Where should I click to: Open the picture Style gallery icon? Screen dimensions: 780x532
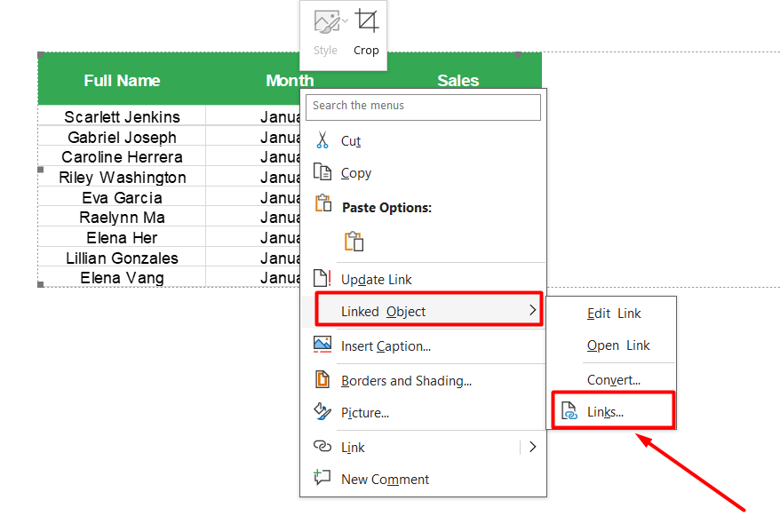327,22
